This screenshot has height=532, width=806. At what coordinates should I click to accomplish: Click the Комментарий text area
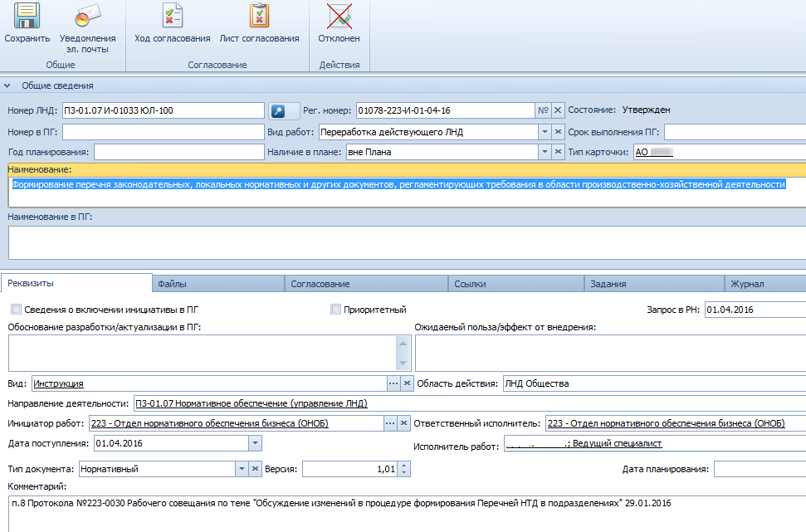click(x=407, y=514)
